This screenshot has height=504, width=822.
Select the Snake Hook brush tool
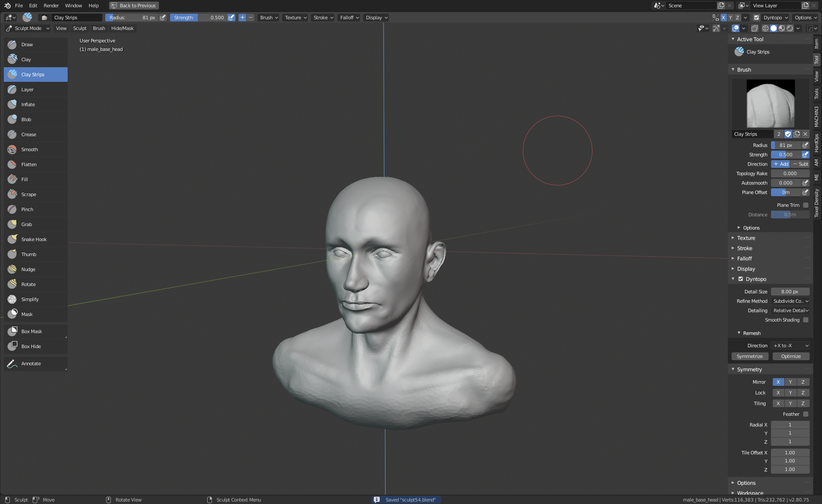pos(34,239)
